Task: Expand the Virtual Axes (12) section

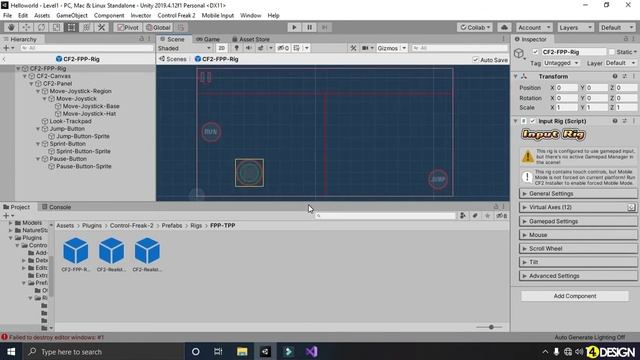Action: click(578, 207)
